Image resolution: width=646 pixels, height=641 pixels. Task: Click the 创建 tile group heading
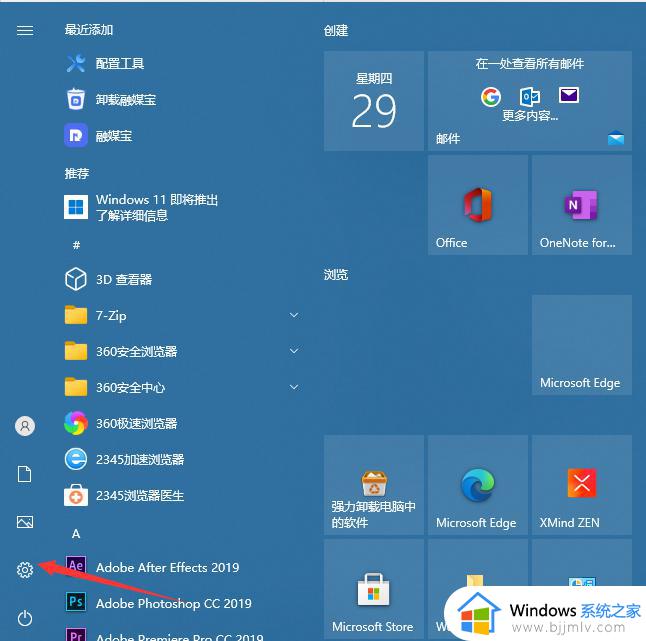tap(336, 30)
